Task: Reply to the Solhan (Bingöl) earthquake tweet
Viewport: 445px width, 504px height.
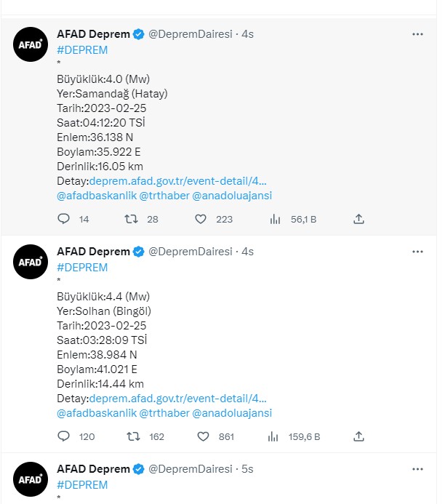Action: click(63, 436)
